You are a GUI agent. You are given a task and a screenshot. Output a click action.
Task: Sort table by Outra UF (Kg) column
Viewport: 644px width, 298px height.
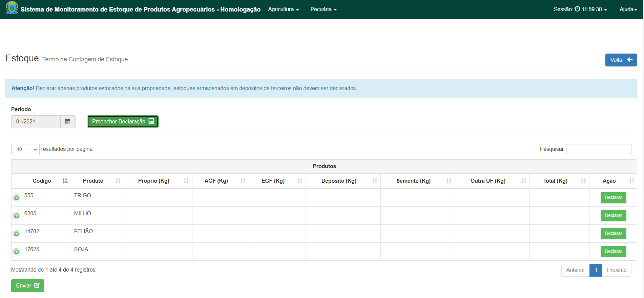click(x=492, y=181)
